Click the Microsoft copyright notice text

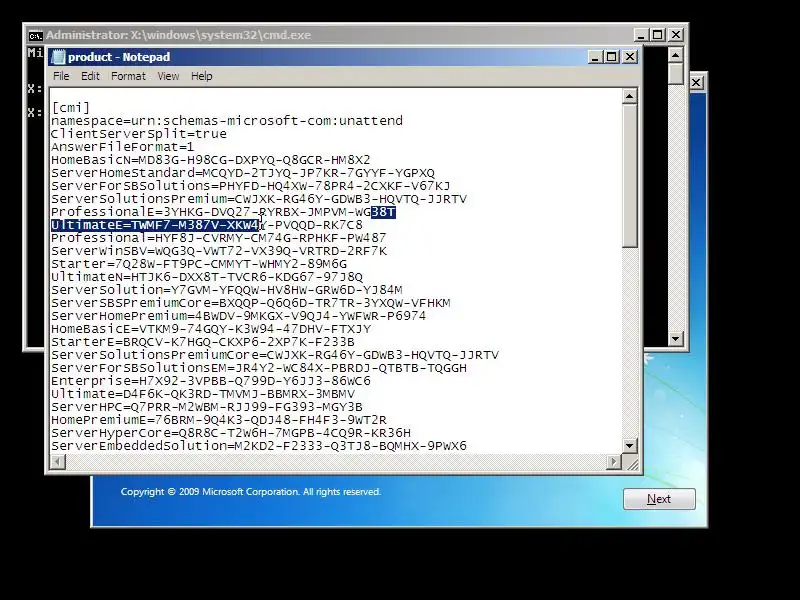(x=251, y=492)
